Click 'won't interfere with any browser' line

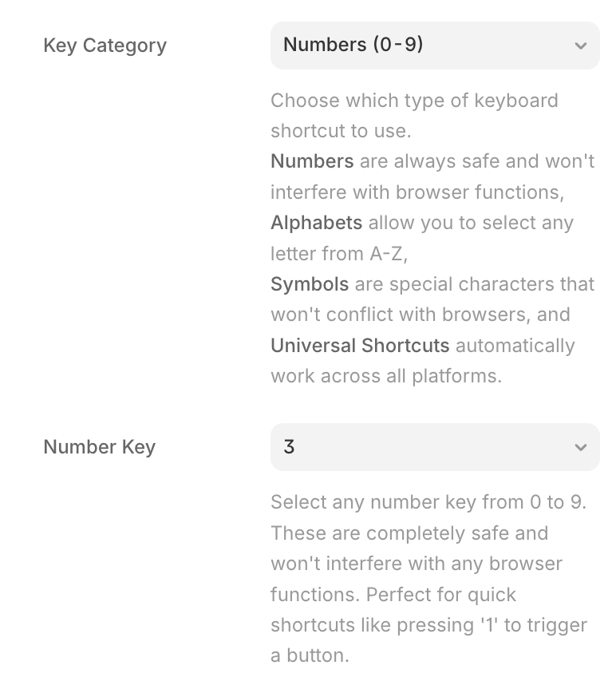point(417,564)
